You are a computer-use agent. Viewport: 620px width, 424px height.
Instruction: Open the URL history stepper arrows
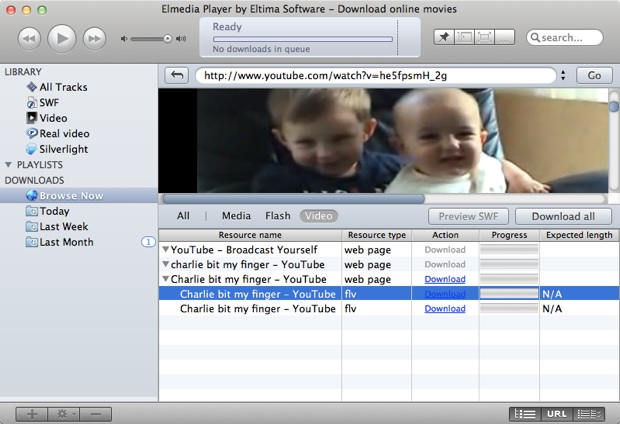pyautogui.click(x=563, y=76)
